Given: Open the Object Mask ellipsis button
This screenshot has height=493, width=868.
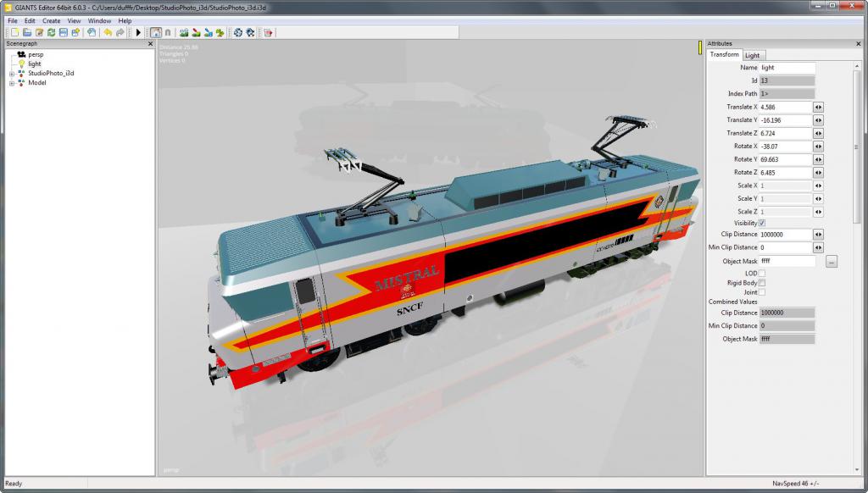Looking at the screenshot, I should coord(832,261).
